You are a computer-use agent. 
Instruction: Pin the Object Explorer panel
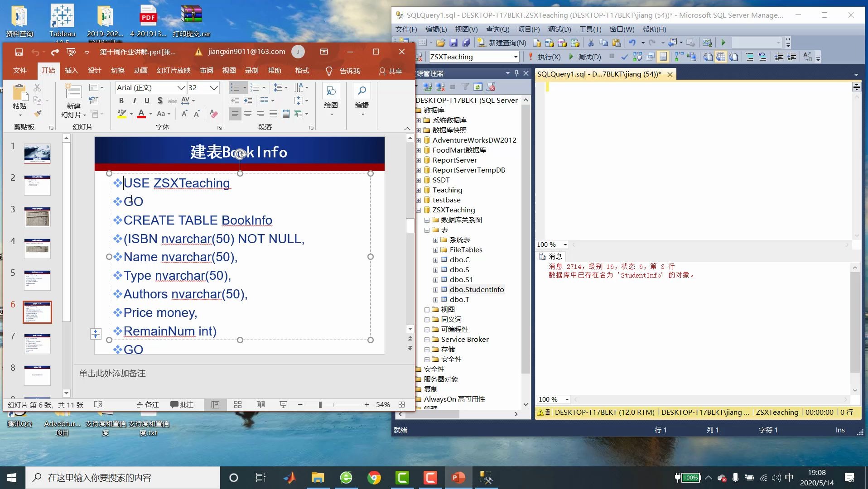point(516,73)
